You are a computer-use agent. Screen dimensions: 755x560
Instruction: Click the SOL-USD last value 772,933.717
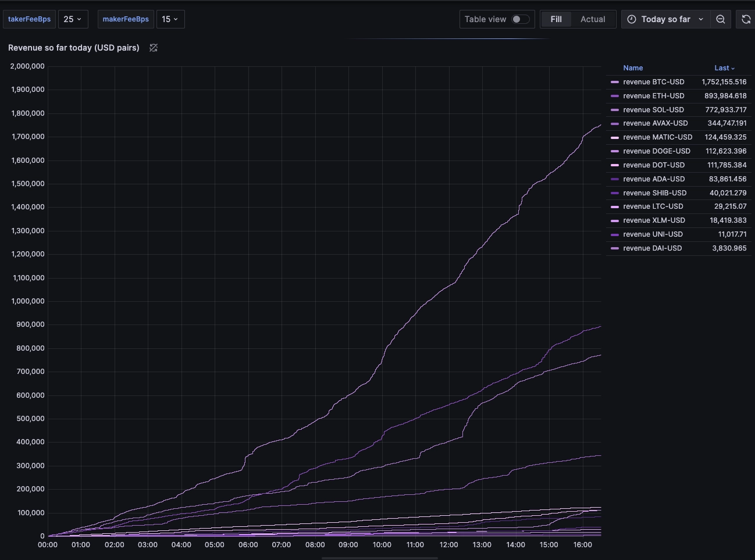726,110
